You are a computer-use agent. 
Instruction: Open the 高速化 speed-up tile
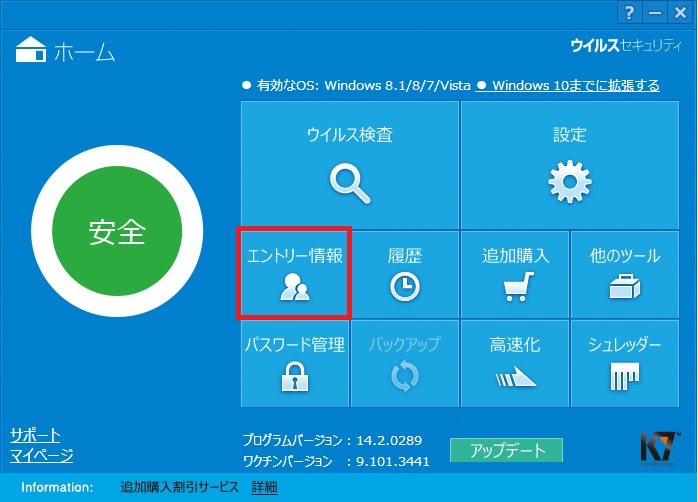515,363
